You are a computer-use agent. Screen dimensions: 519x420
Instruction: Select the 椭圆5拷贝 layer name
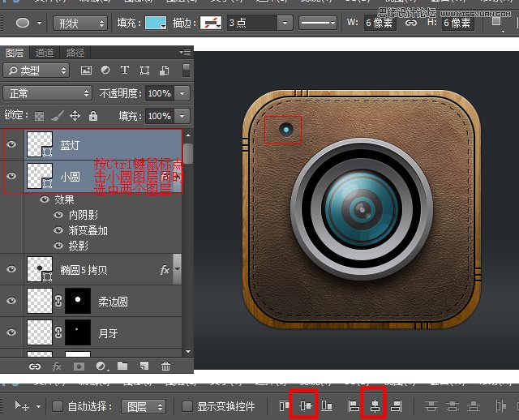84,270
